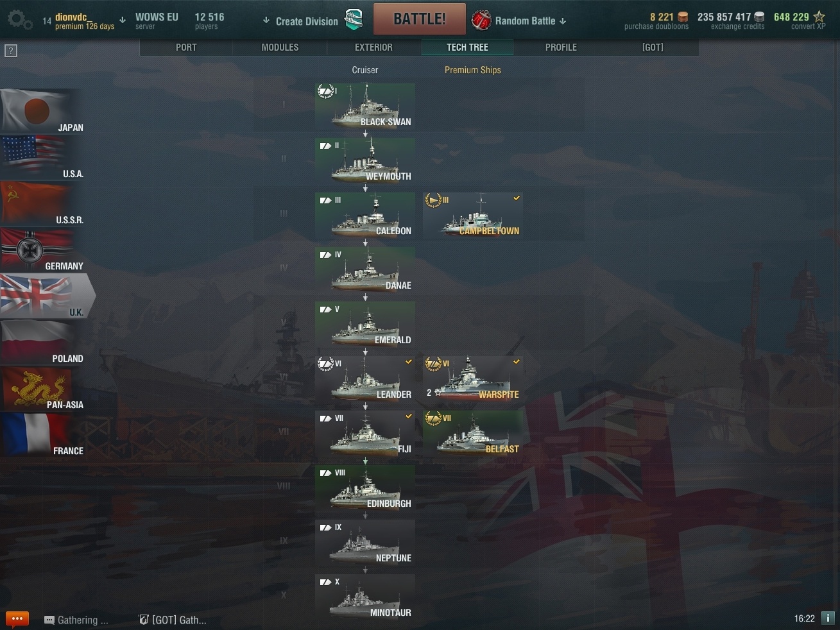Switch to the PROFILE tab
Screen dimensions: 840x630
[x=561, y=47]
